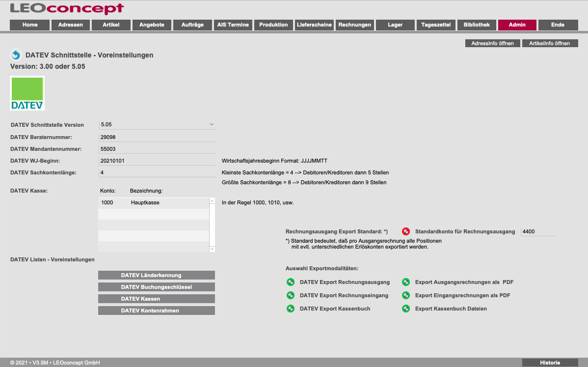
Task: Open the Lieferscheine section
Action: pos(314,25)
